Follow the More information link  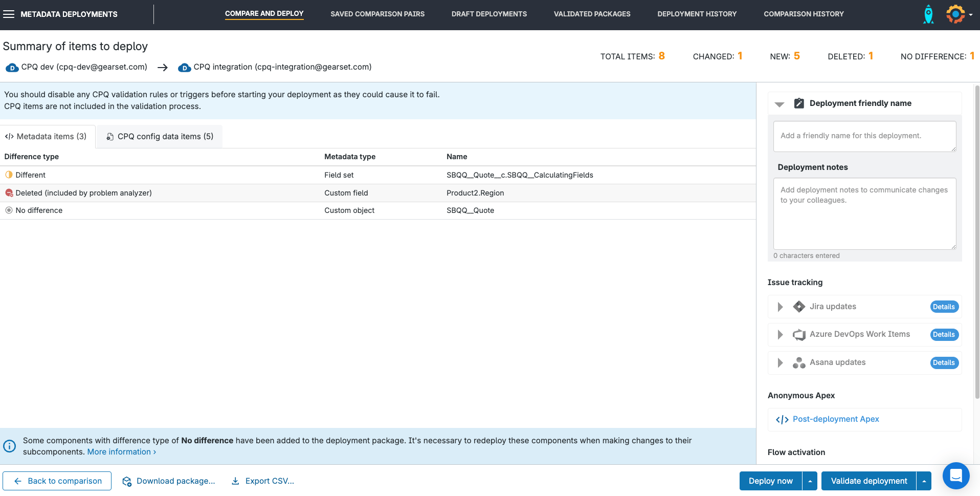[121, 452]
